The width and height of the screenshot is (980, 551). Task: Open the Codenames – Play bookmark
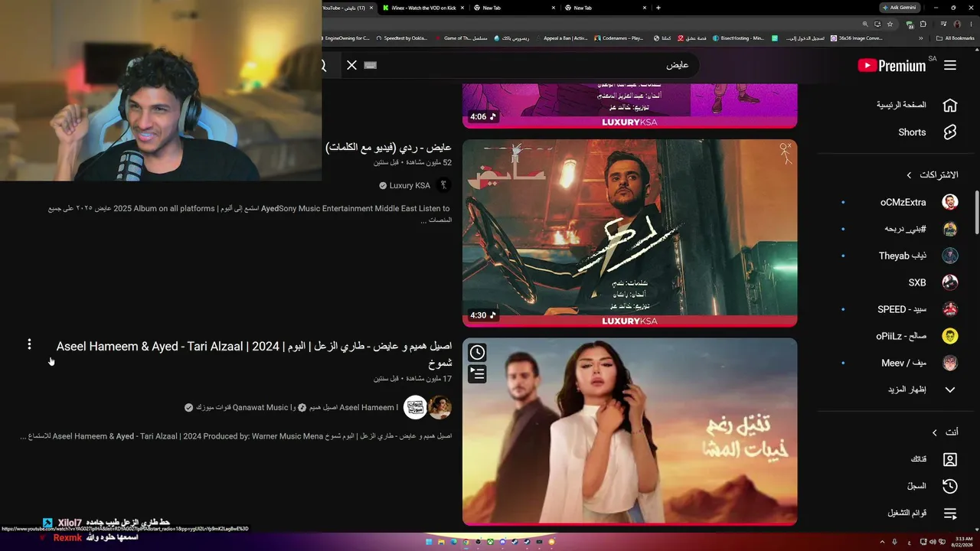pyautogui.click(x=619, y=38)
